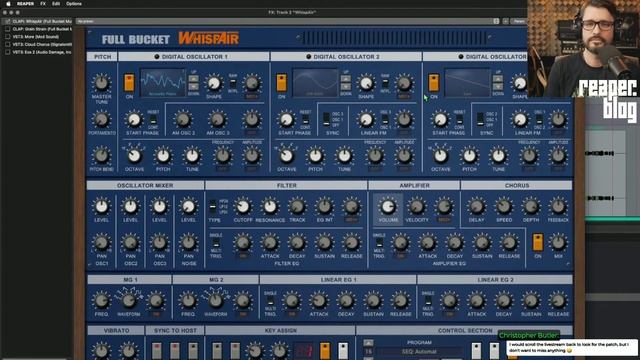Click the MG 2 Freq knob

click(x=188, y=301)
